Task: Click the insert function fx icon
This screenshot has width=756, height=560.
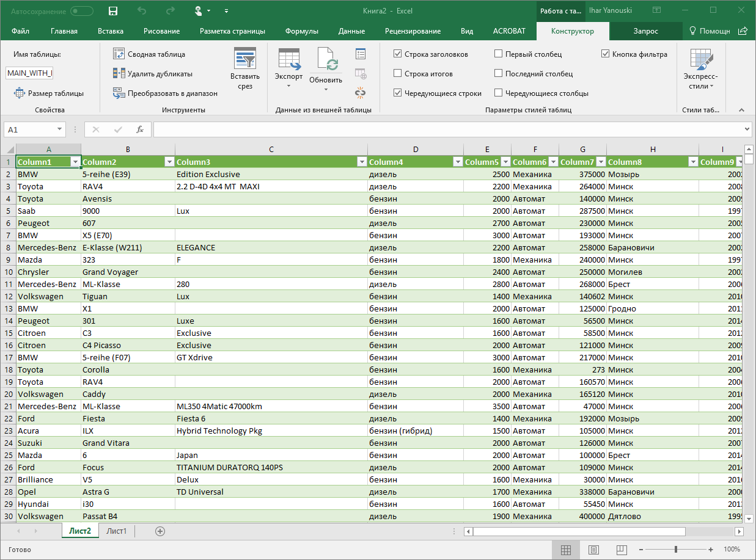Action: click(139, 129)
